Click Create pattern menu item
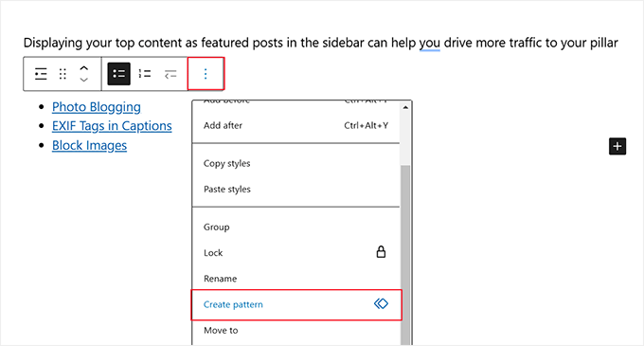 pos(296,304)
